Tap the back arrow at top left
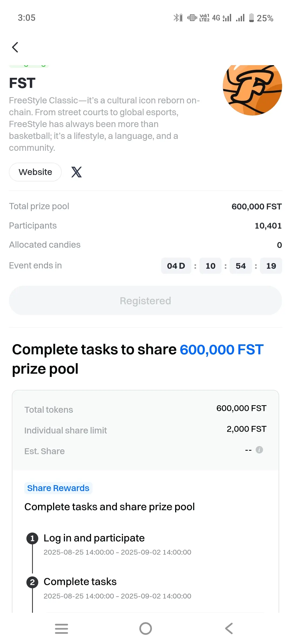The image size is (291, 644). tap(15, 47)
